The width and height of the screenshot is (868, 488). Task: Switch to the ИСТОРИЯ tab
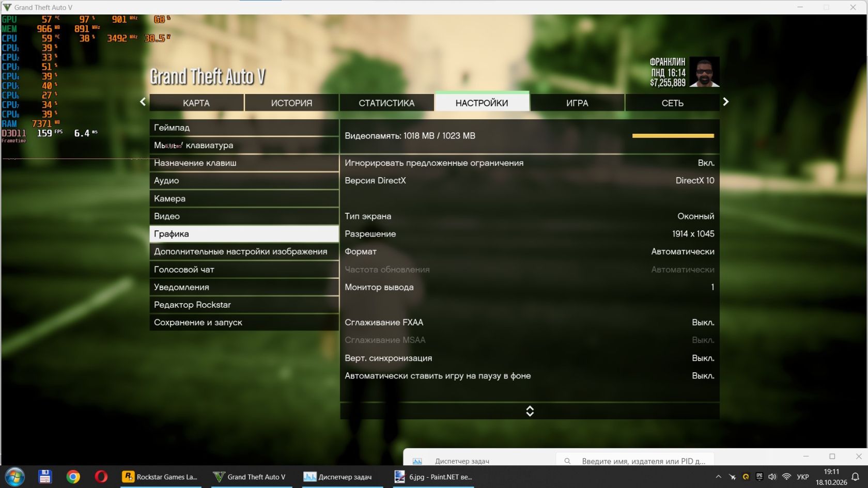click(291, 103)
